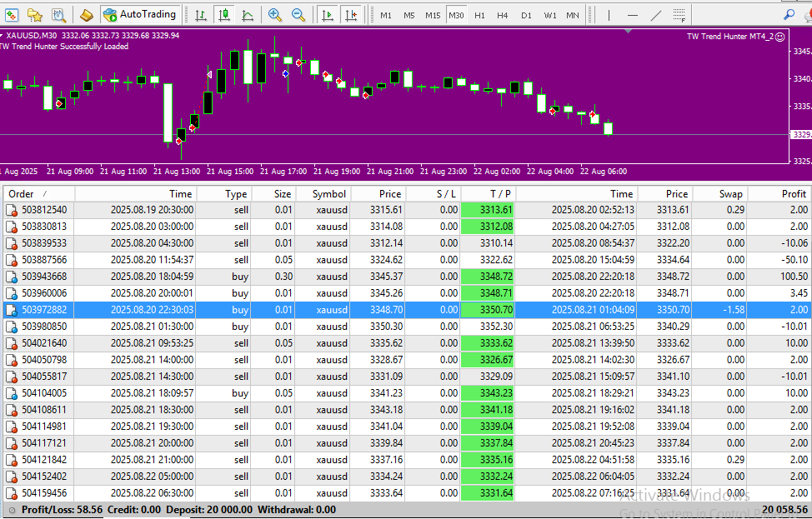812x519 pixels.
Task: Switch chart to candlesticks mode
Action: [224, 15]
